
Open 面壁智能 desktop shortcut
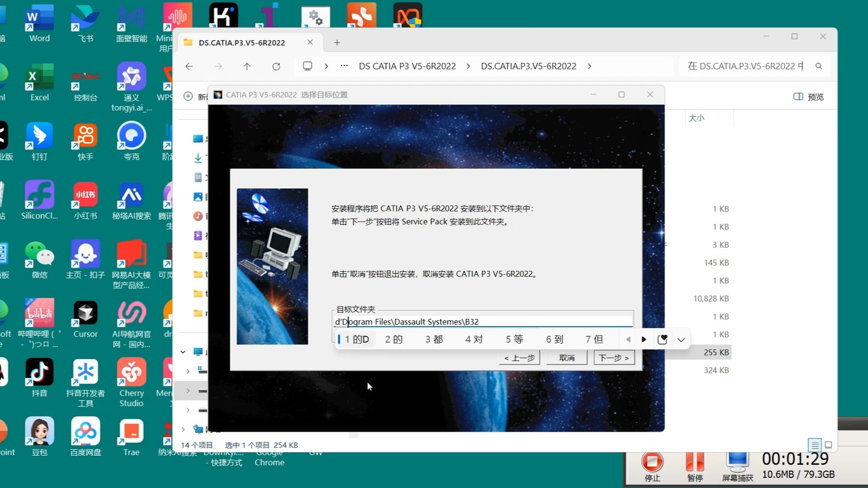[x=131, y=23]
